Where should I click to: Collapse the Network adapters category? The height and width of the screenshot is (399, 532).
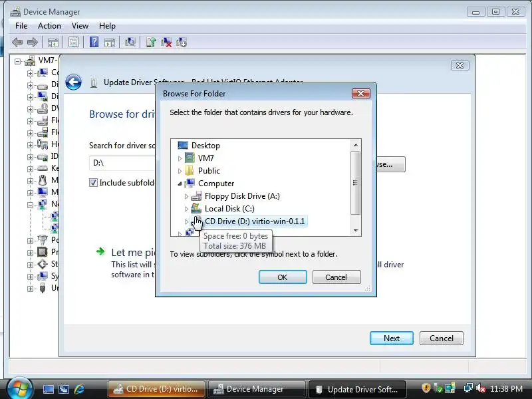30,205
